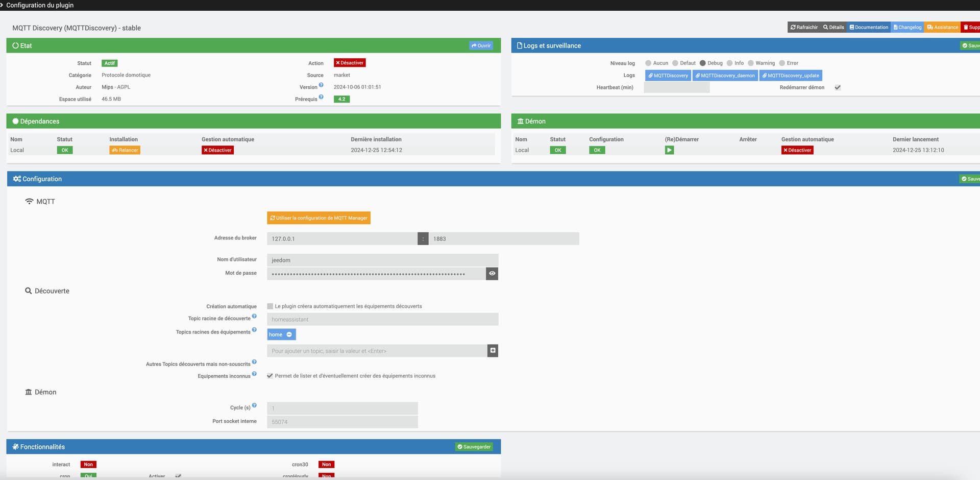Click Sauvegarder in Fonctionnalités panel
Viewport: 980px width, 480px height.
click(474, 447)
